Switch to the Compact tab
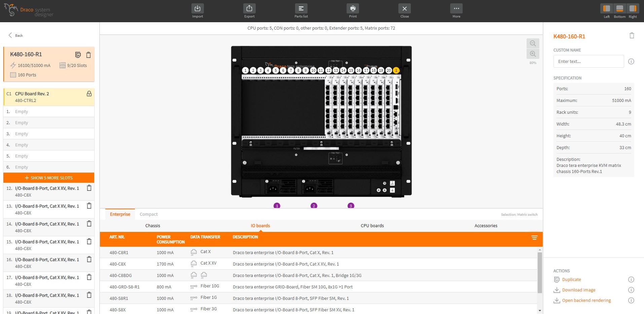Screen dimensions: 644x314 [x=148, y=214]
